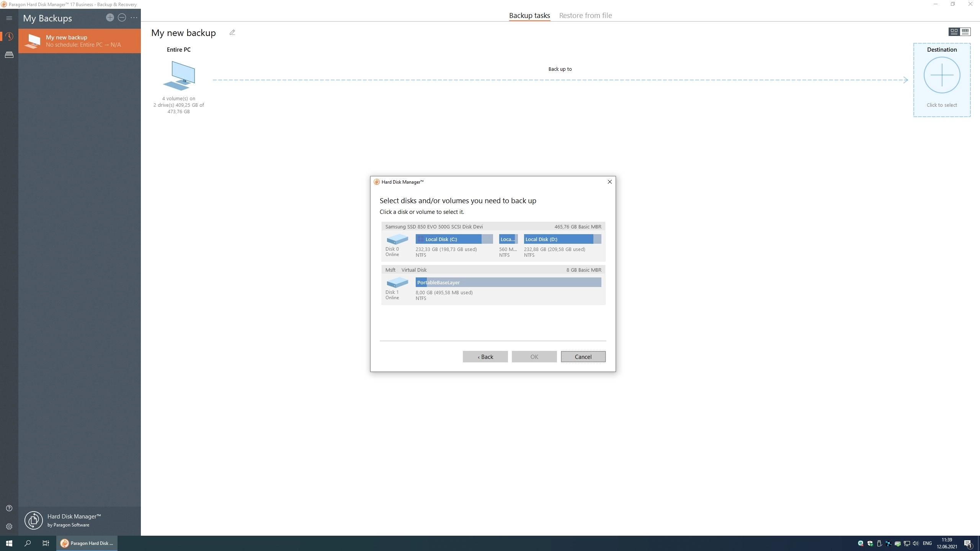This screenshot has width=980, height=551.
Task: Open the settings gear icon
Action: [x=9, y=527]
